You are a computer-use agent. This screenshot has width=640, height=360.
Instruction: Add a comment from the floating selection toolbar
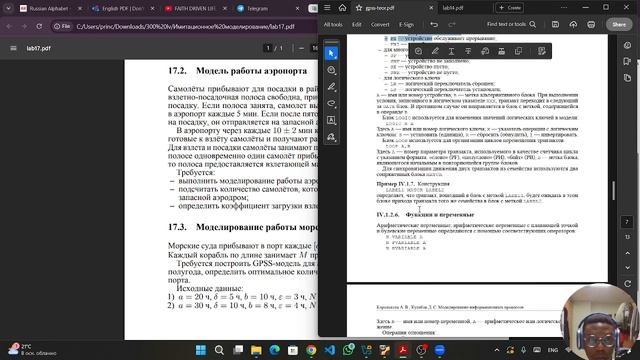(418, 51)
